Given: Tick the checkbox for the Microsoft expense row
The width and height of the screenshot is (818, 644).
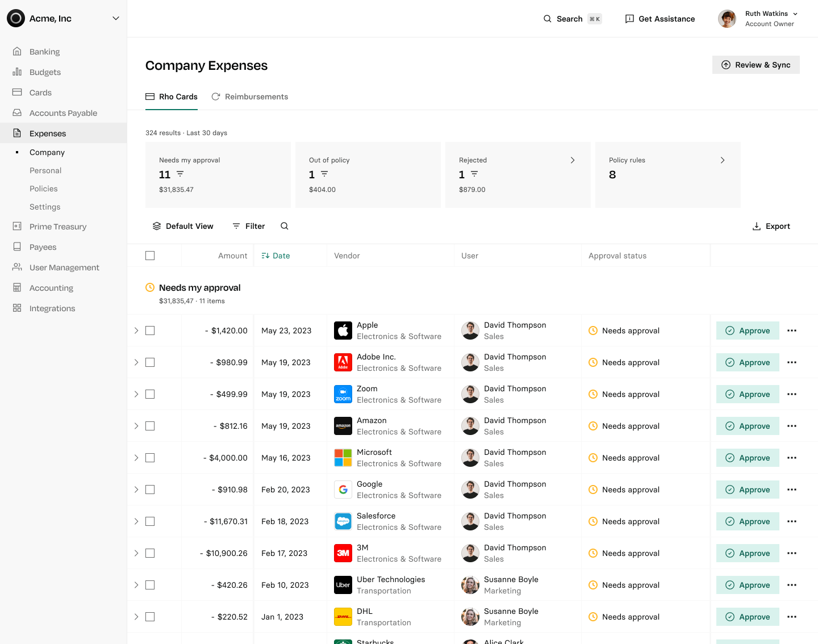Looking at the screenshot, I should pyautogui.click(x=150, y=458).
